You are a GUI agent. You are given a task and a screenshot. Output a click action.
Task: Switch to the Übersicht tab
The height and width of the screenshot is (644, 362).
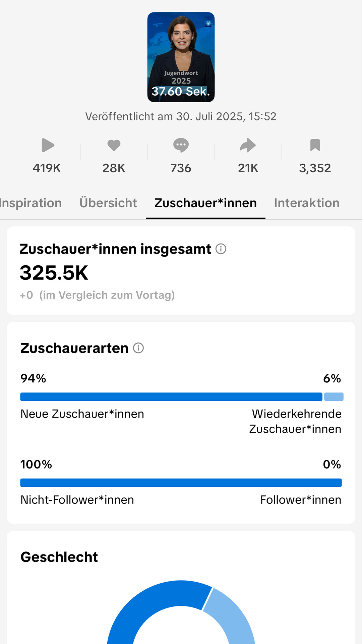(x=108, y=203)
